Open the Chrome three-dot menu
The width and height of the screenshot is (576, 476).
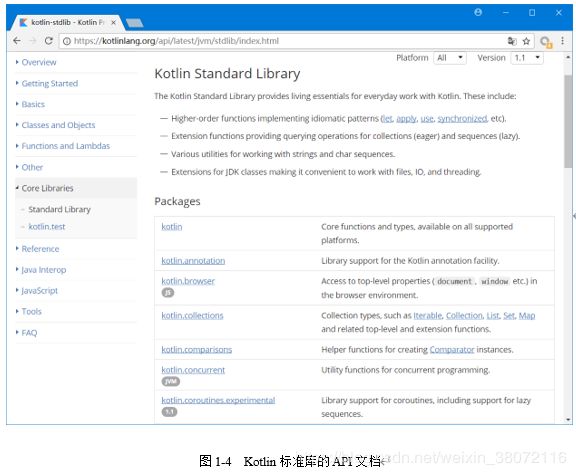point(562,41)
